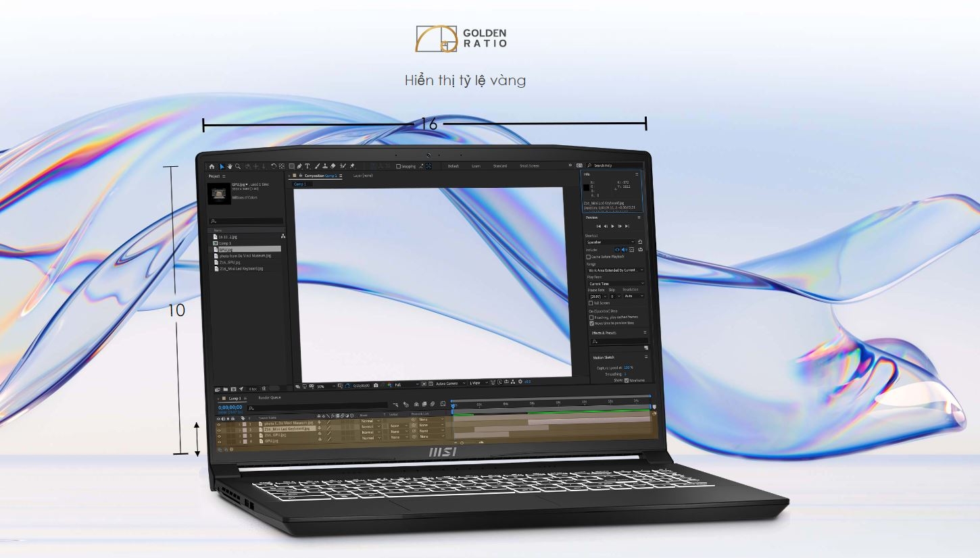Switch to the Default workspace

coord(454,166)
